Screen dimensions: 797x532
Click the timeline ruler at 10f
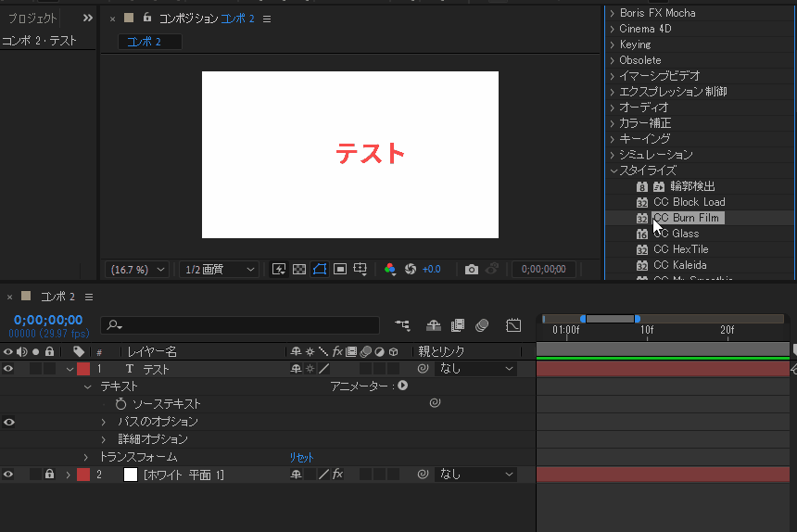click(647, 331)
